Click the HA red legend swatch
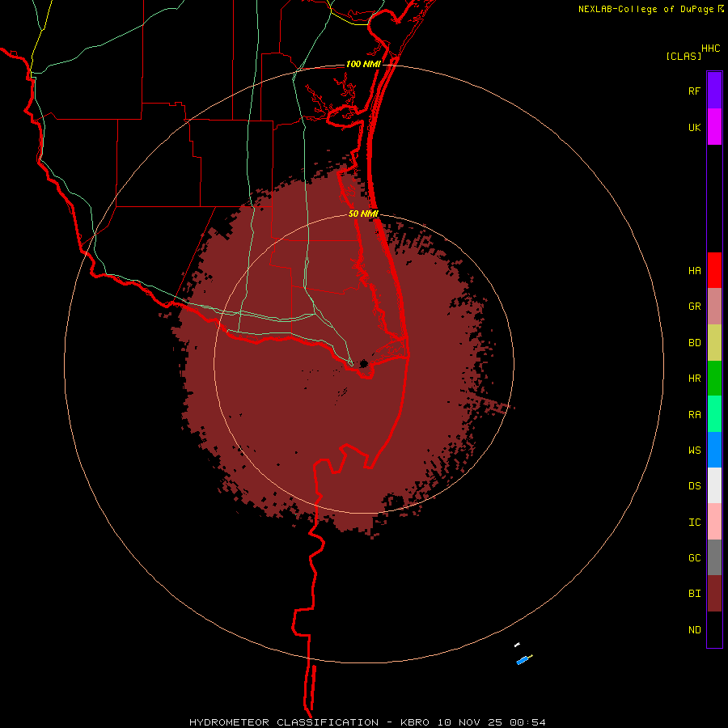The image size is (728, 728). coord(714,270)
